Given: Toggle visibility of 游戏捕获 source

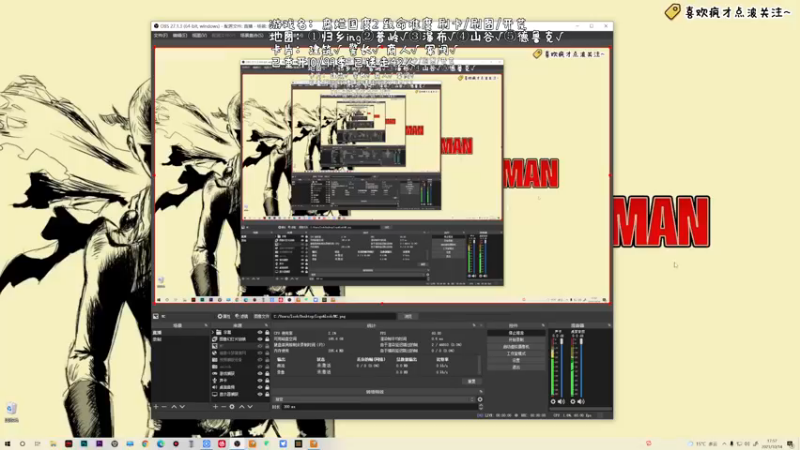Looking at the screenshot, I should click(x=260, y=373).
